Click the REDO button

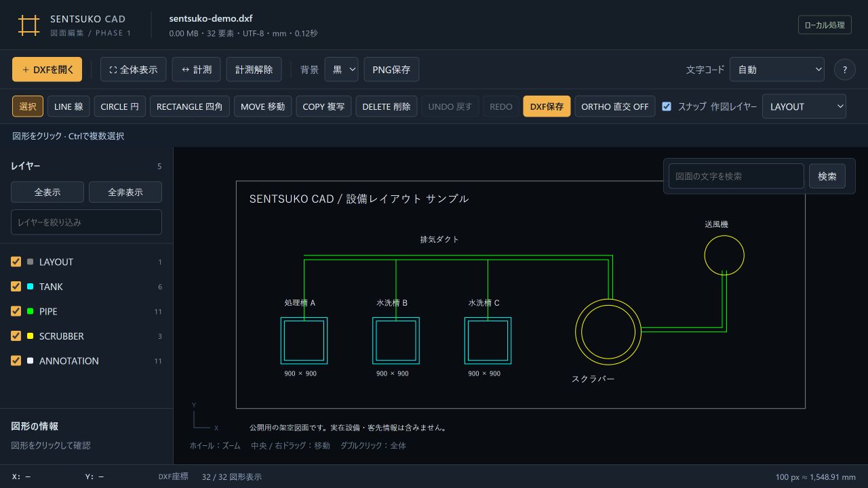click(501, 106)
